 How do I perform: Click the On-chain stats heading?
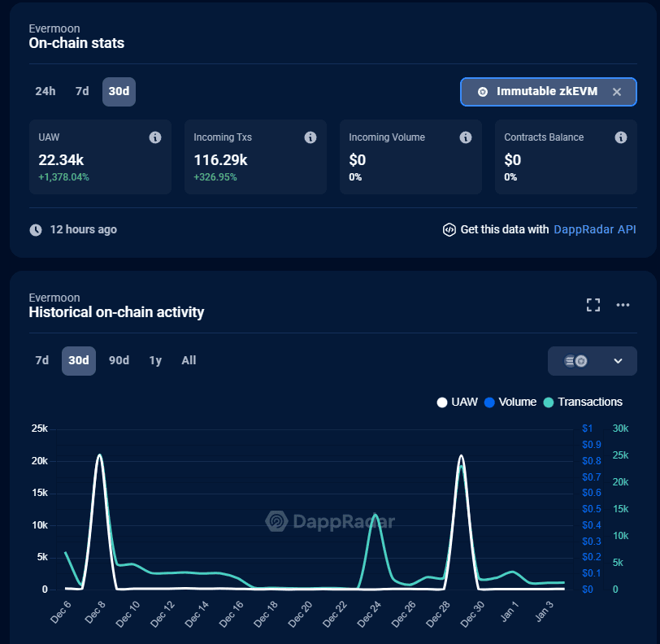tap(76, 43)
